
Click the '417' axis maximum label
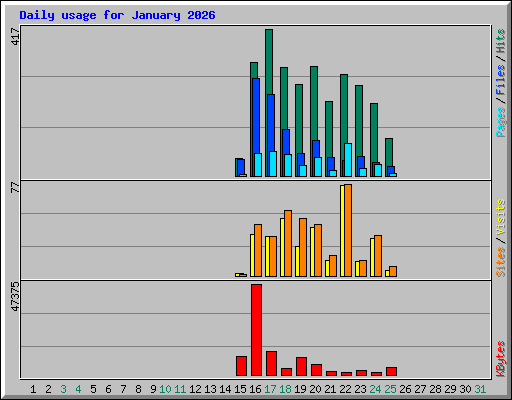(x=15, y=37)
